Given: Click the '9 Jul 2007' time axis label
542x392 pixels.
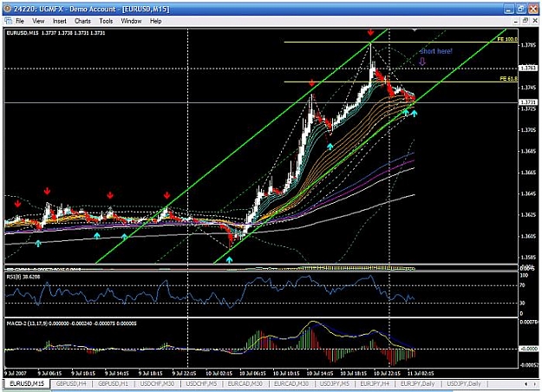Looking at the screenshot, I should tap(16, 373).
